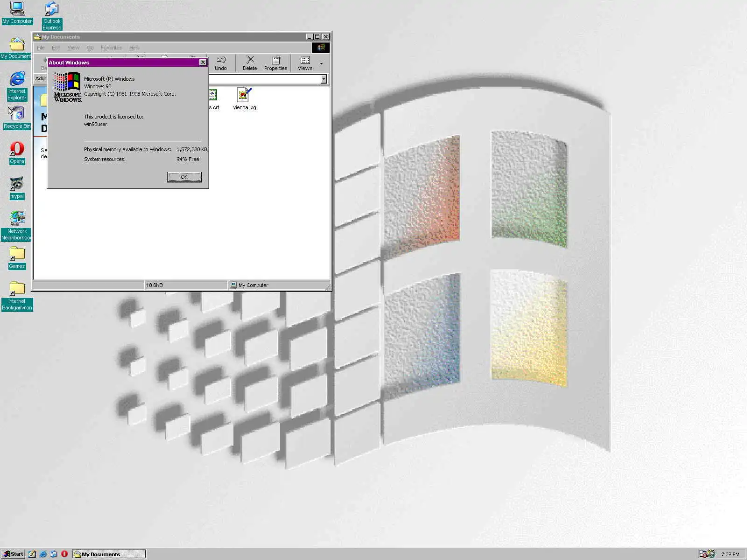Click the Show Desktop quick launch icon
Image resolution: width=747 pixels, height=560 pixels.
coord(32,554)
